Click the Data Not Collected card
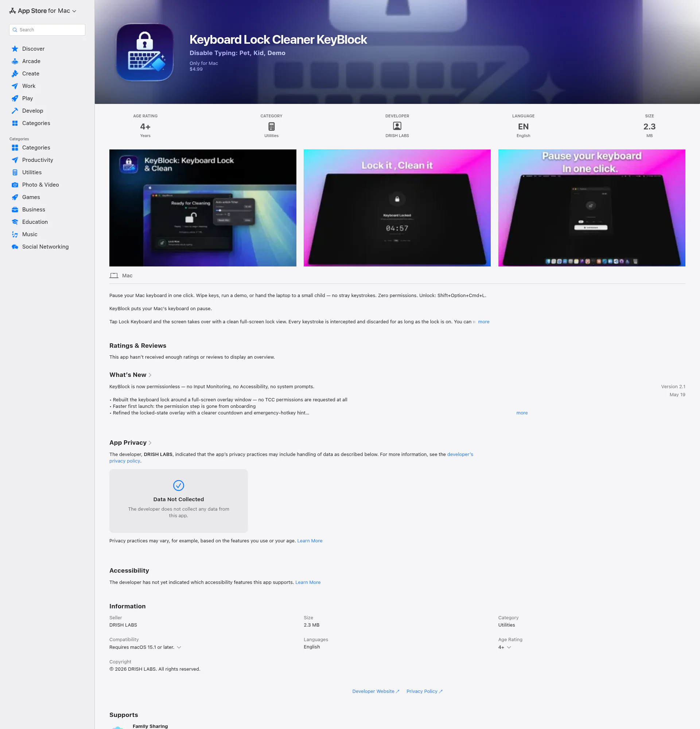Screen dimensions: 700x729 [x=179, y=500]
